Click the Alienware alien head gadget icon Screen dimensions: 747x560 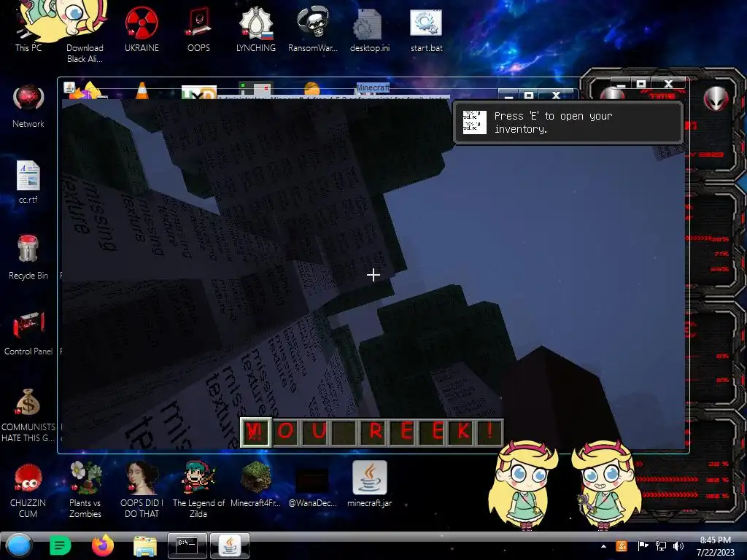[716, 98]
